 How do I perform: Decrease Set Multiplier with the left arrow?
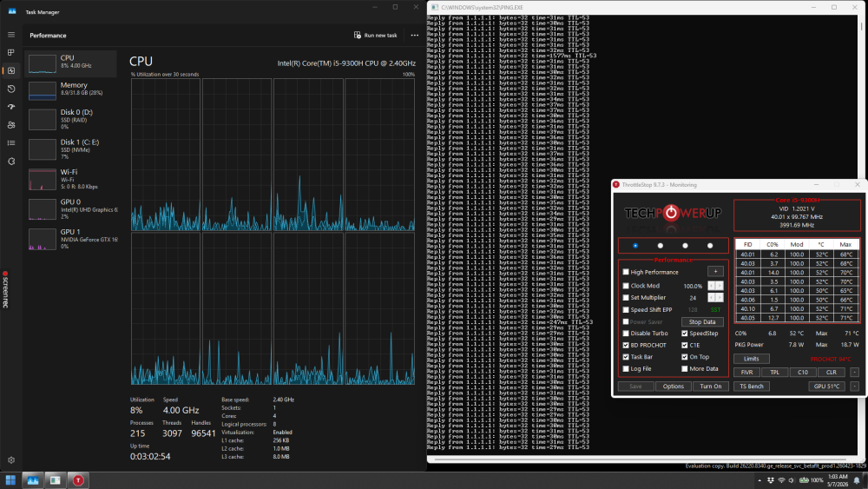click(712, 297)
